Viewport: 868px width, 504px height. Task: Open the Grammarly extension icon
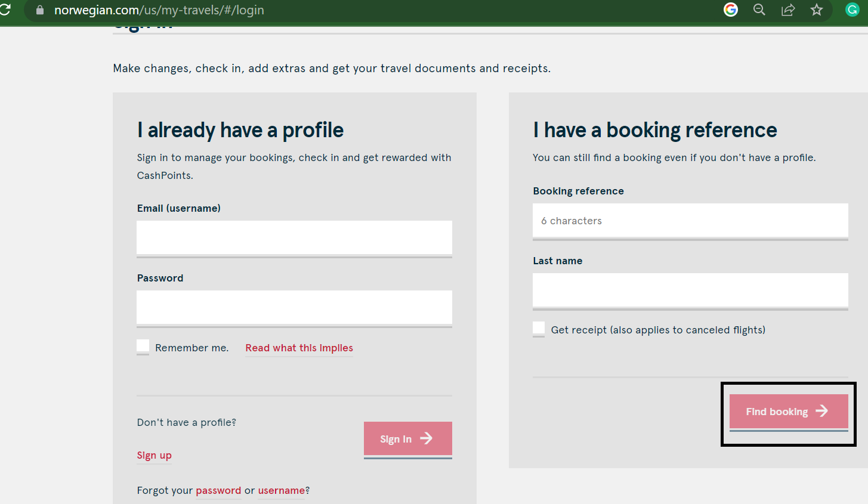(852, 10)
